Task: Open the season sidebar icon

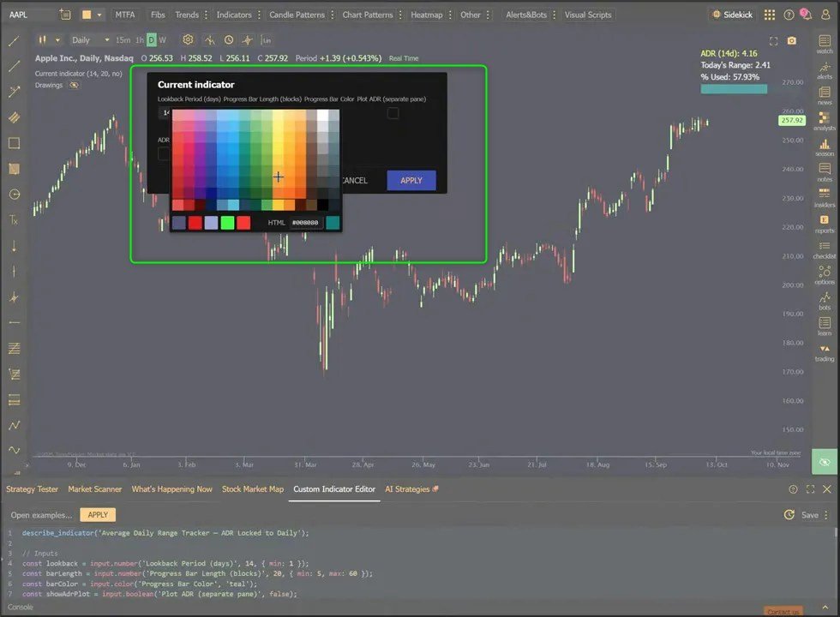Action: 825,147
